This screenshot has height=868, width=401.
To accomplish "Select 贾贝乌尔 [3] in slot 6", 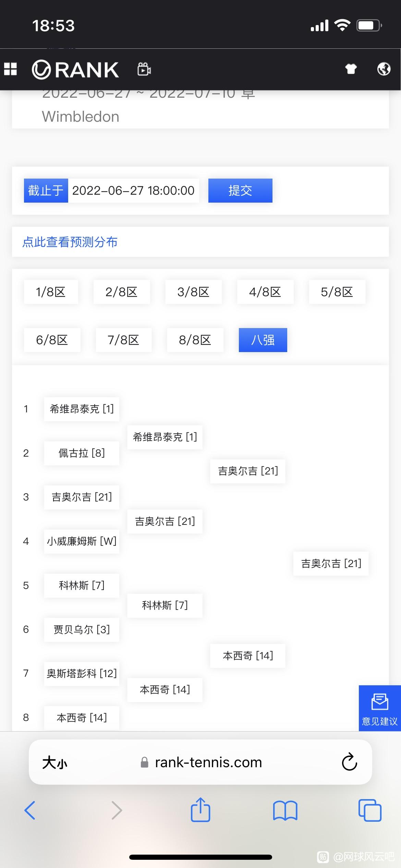I will coord(82,630).
